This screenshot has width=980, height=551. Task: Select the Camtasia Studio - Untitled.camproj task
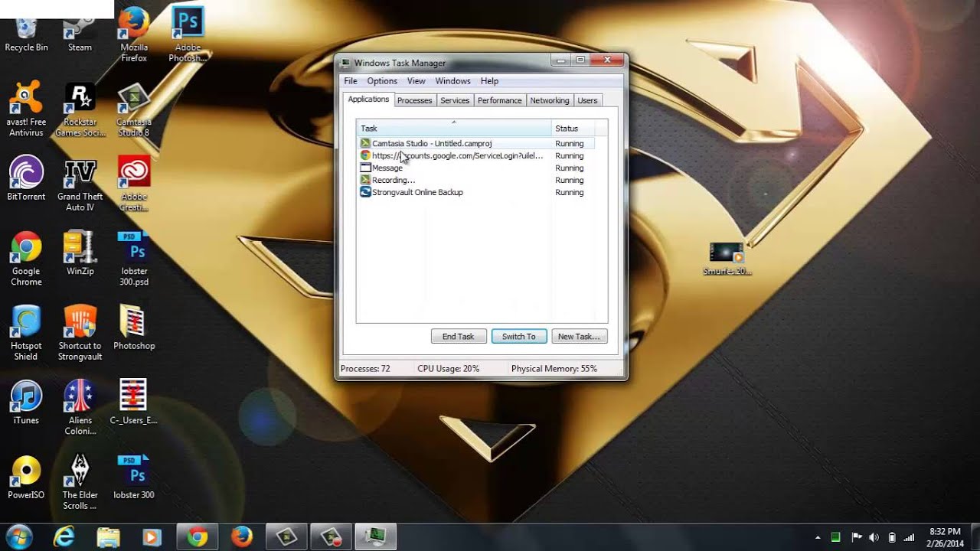click(476, 143)
